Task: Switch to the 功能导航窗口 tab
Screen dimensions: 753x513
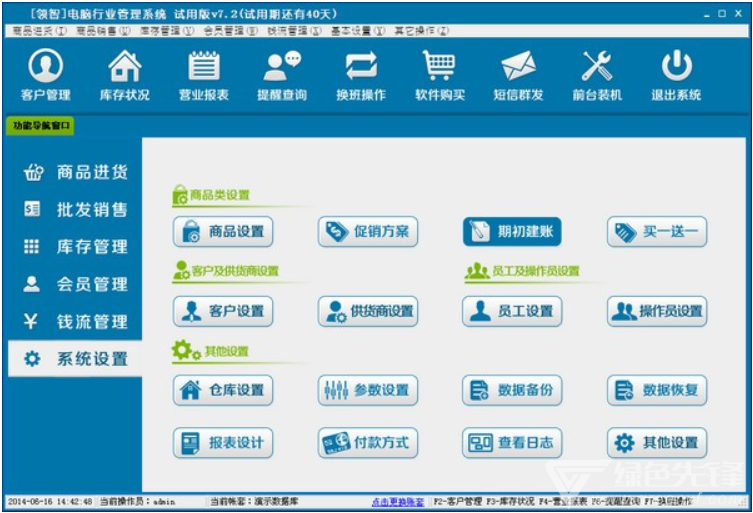Action: click(x=40, y=126)
